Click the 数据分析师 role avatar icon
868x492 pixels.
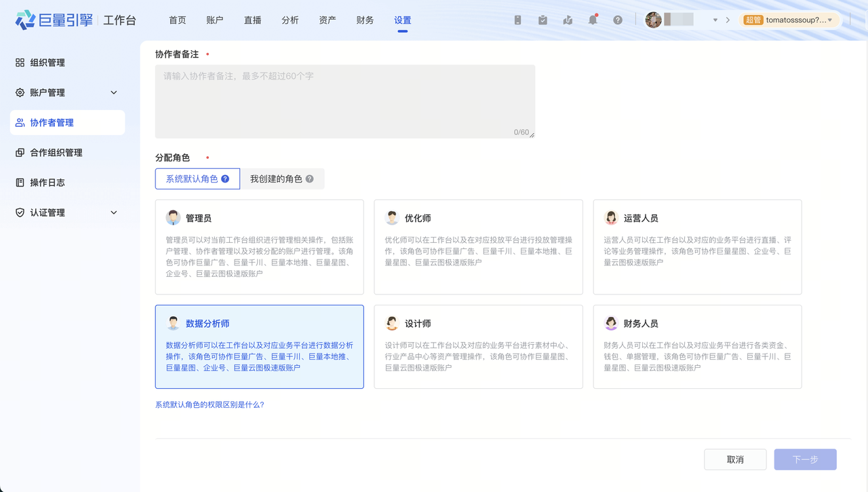(173, 324)
